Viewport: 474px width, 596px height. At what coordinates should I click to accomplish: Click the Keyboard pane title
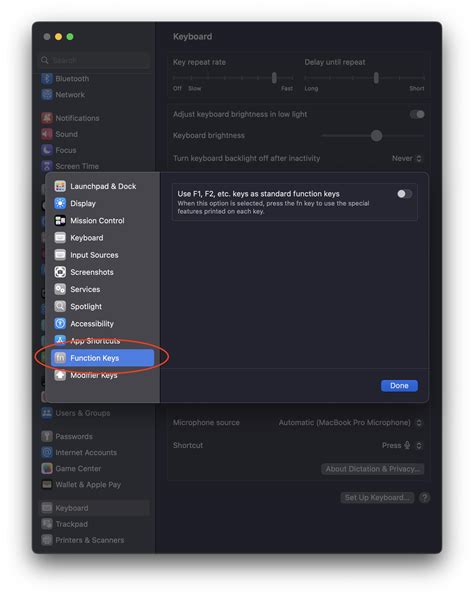[192, 36]
